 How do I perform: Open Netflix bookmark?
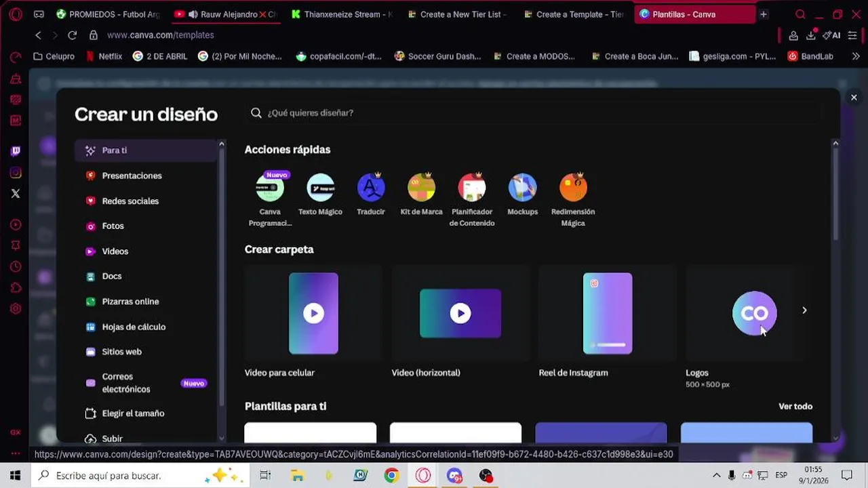click(x=104, y=56)
